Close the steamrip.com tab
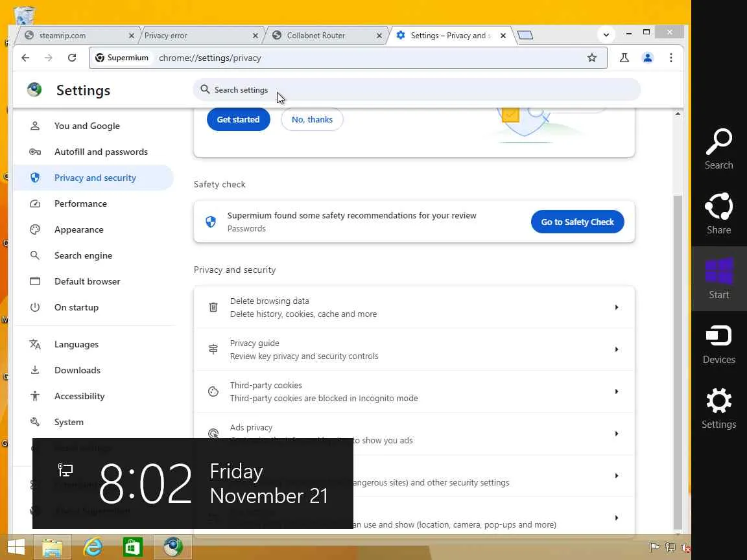This screenshot has height=560, width=747. (132, 36)
